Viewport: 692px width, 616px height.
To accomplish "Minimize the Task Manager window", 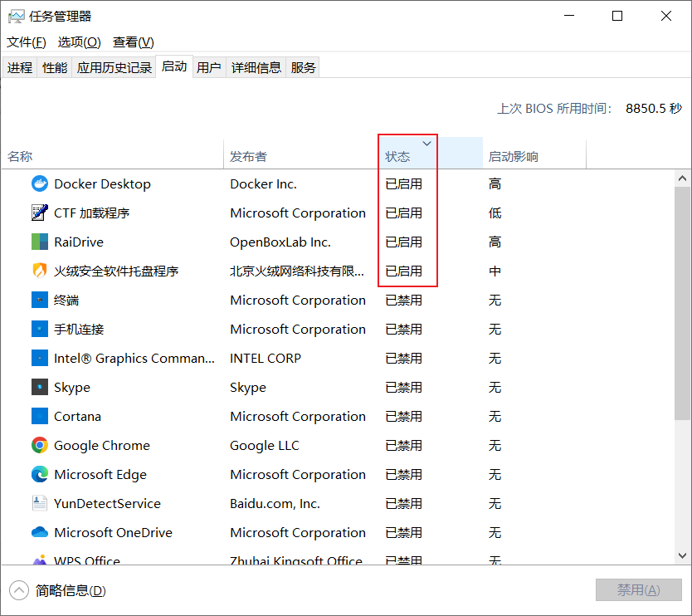I will (x=569, y=16).
